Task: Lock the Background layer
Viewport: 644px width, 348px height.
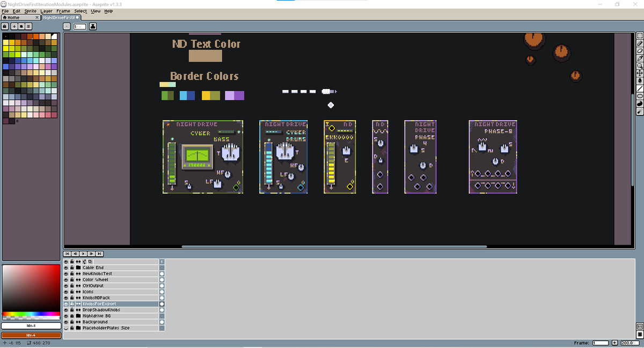Action: [72, 322]
